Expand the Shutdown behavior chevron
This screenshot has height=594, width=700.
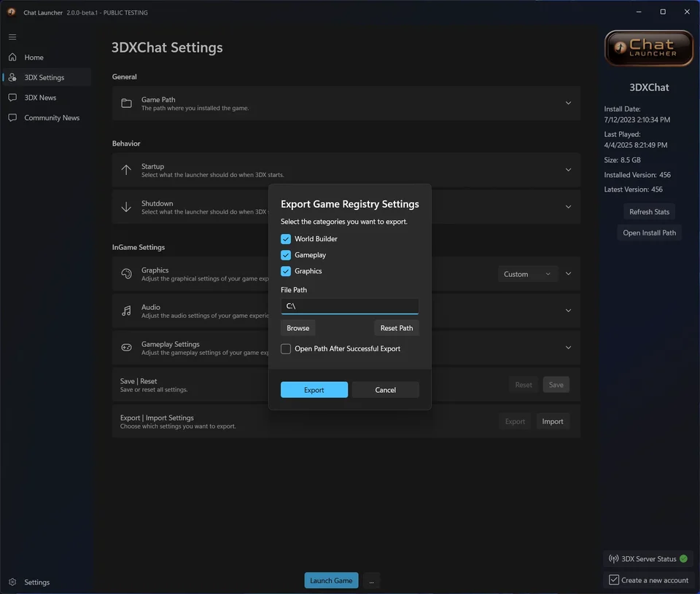[x=568, y=207]
